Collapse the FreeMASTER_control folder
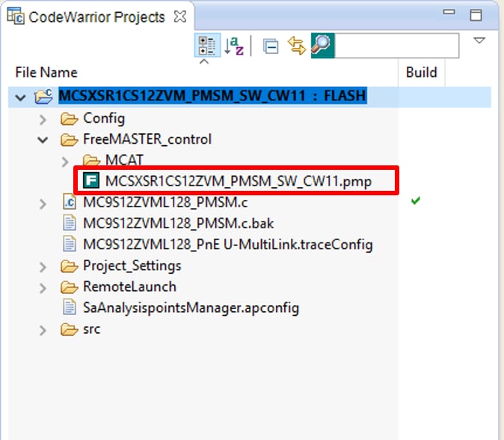The height and width of the screenshot is (440, 504). [x=43, y=139]
